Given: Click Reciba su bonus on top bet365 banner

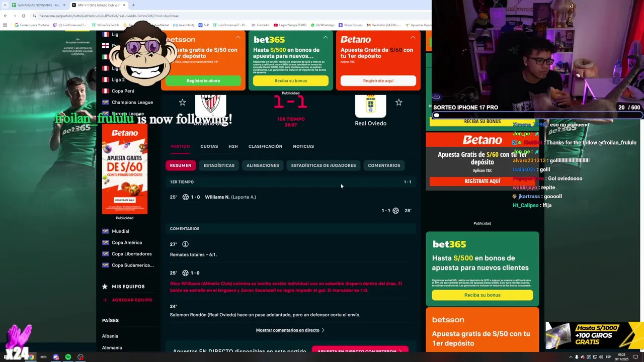Looking at the screenshot, I should click(x=291, y=80).
